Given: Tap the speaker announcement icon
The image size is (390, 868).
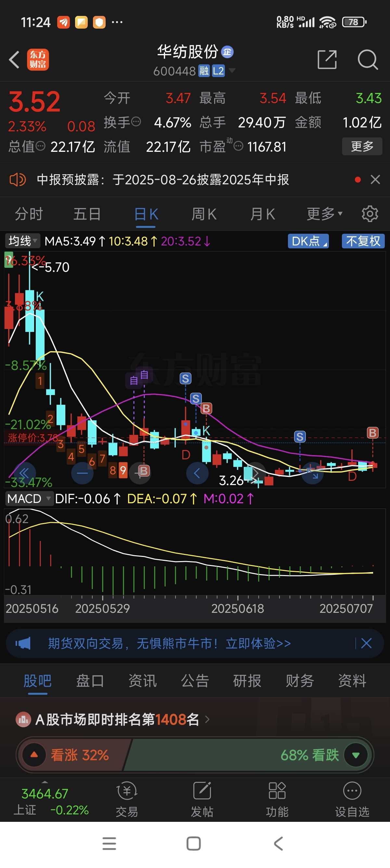Looking at the screenshot, I should 17,179.
